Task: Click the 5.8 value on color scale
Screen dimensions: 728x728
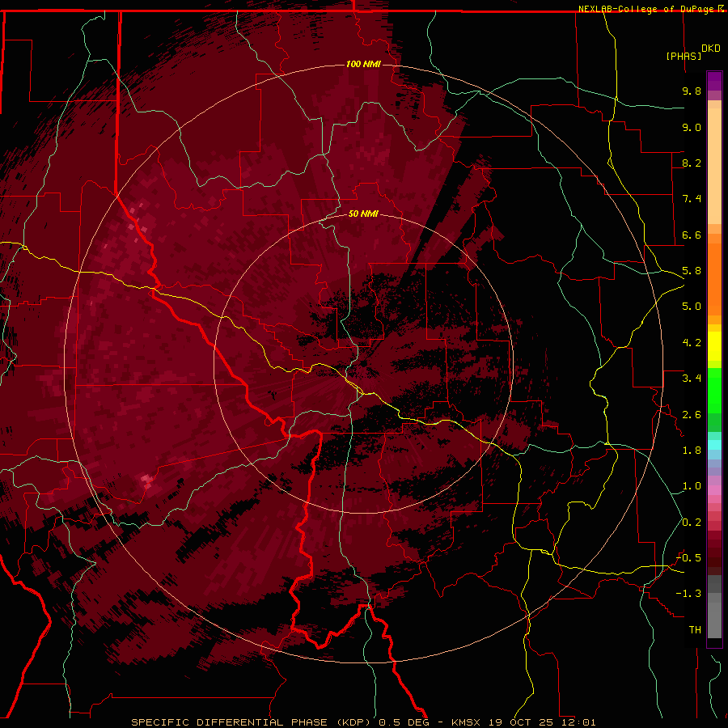Action: coord(692,271)
